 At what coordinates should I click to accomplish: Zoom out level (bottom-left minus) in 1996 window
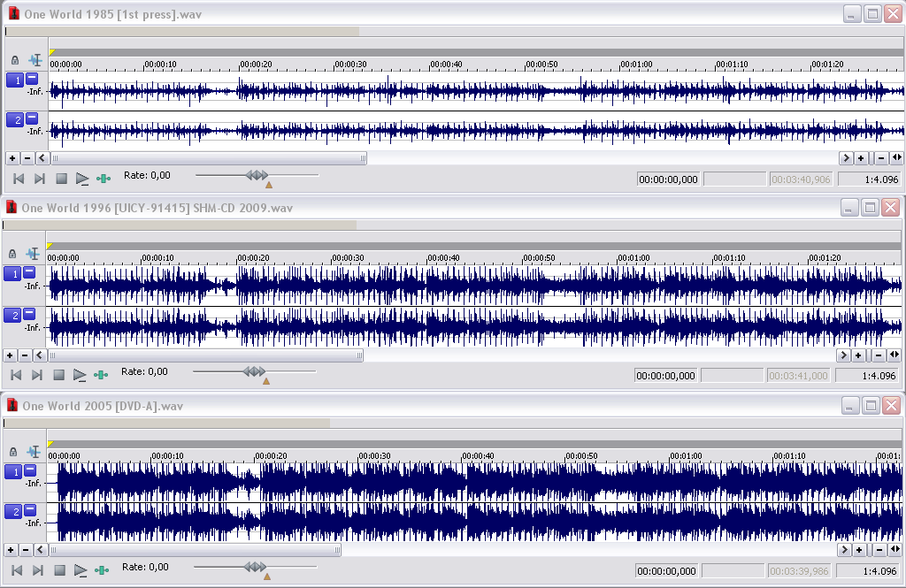[x=25, y=355]
